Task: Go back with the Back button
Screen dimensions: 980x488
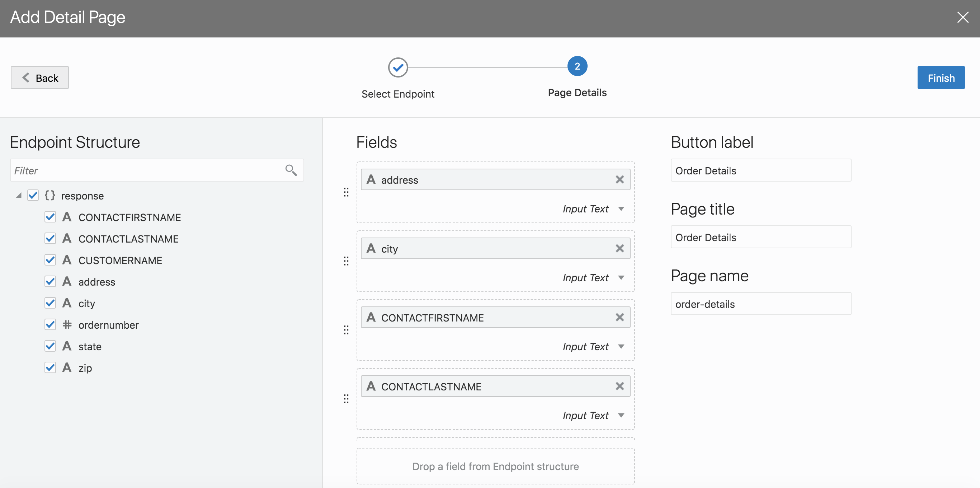Action: 39,78
